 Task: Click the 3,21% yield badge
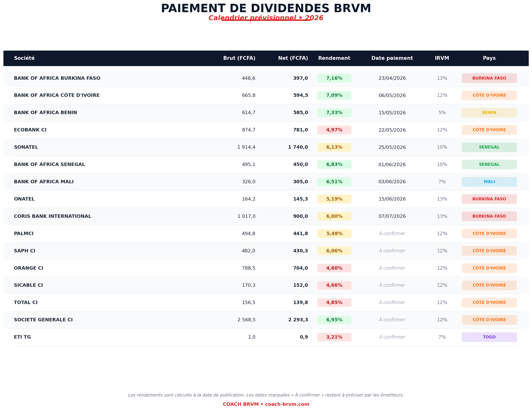pos(334,337)
